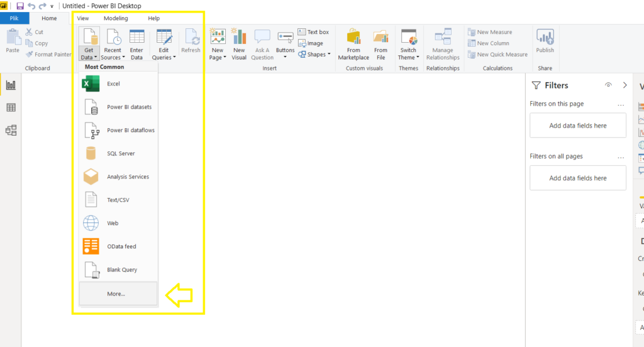
Task: Insert an Image
Action: 311,43
